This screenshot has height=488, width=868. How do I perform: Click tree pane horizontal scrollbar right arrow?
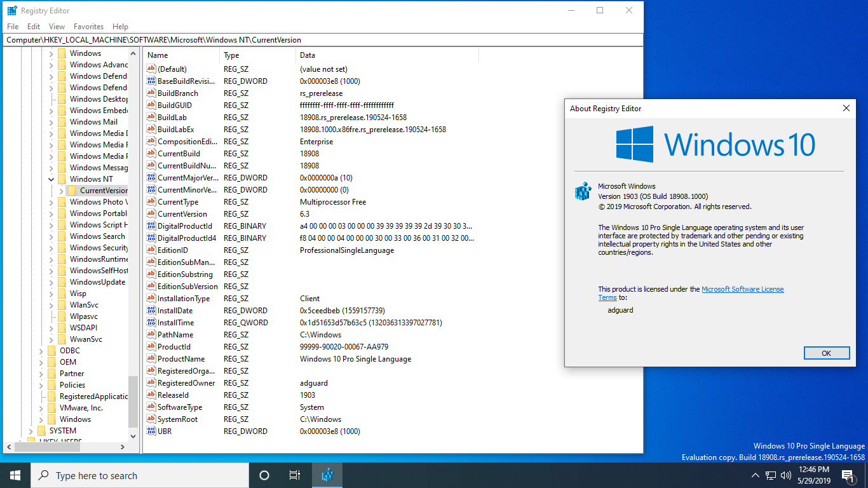[123, 447]
